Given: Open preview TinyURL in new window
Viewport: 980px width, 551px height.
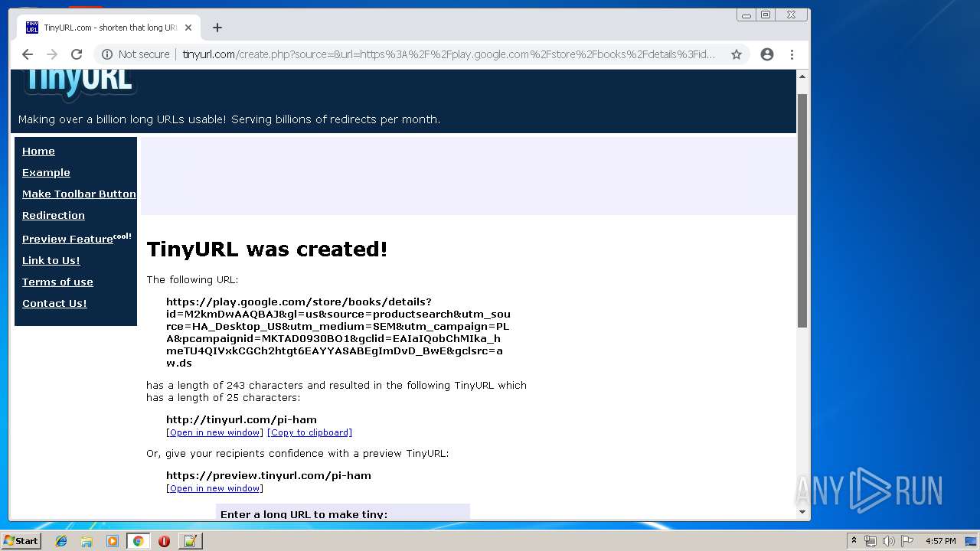Looking at the screenshot, I should [214, 488].
